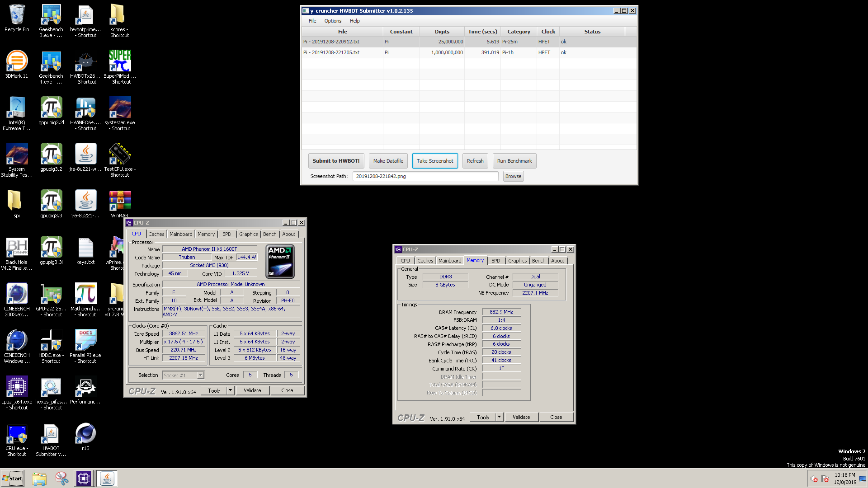Launch HWBOT Submitter desktop icon

[x=51, y=440]
